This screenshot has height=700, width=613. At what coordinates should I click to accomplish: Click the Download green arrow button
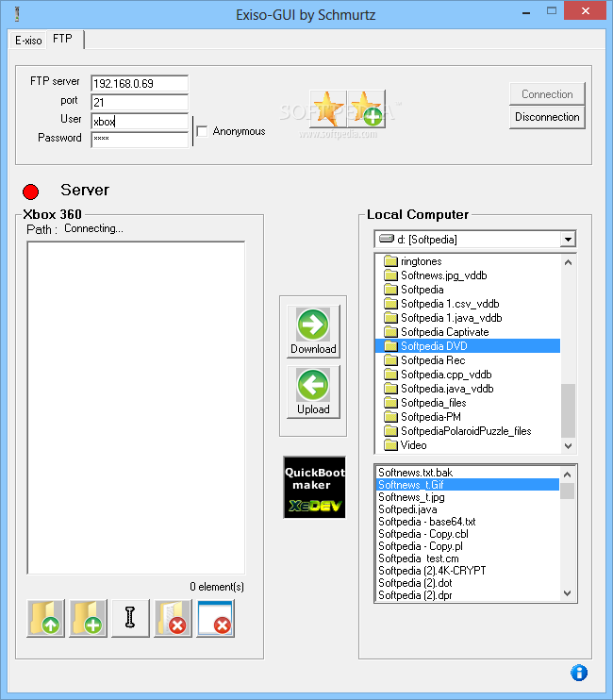pyautogui.click(x=313, y=331)
